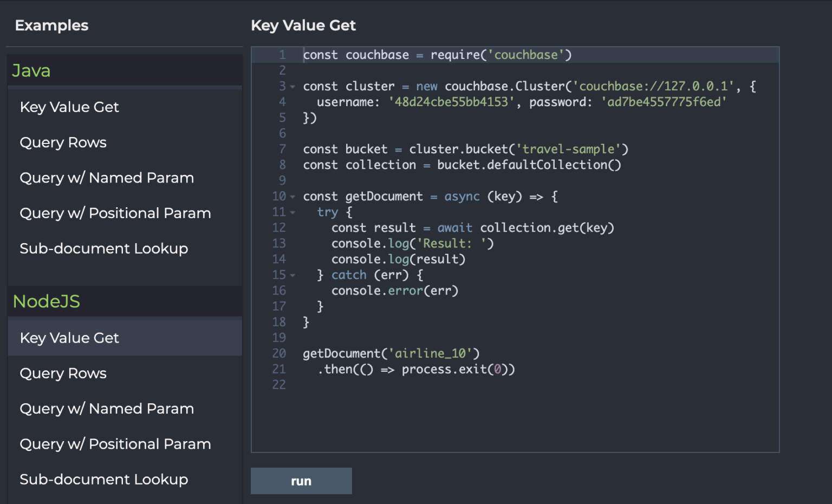Viewport: 832px width, 504px height.
Task: Open NodeJS Query w/ Positional Param example
Action: [115, 443]
